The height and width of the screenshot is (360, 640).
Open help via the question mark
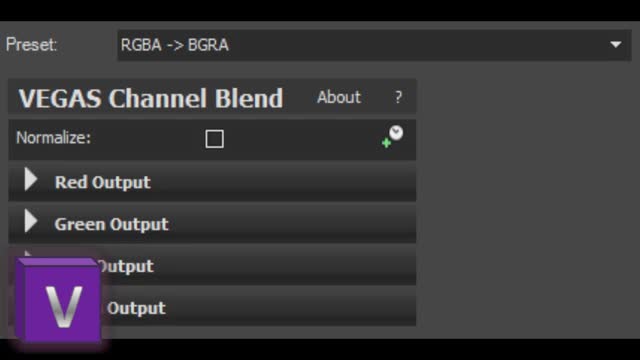[x=398, y=98]
